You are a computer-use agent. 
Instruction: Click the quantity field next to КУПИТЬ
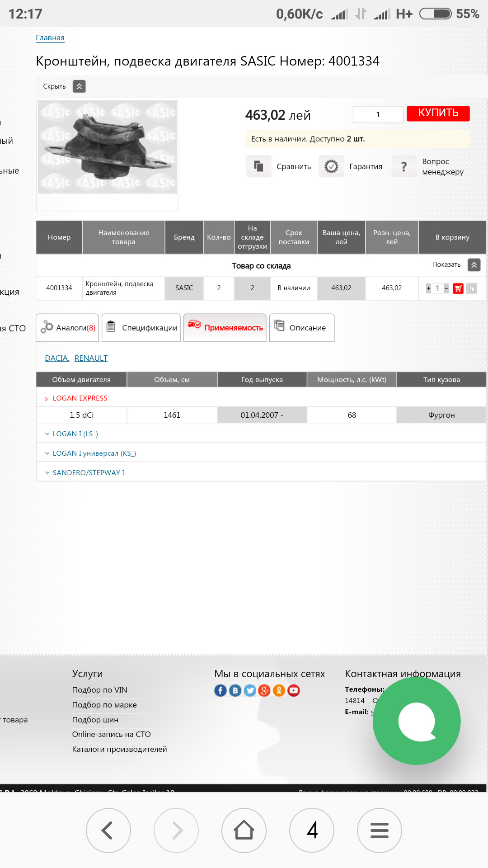(378, 114)
